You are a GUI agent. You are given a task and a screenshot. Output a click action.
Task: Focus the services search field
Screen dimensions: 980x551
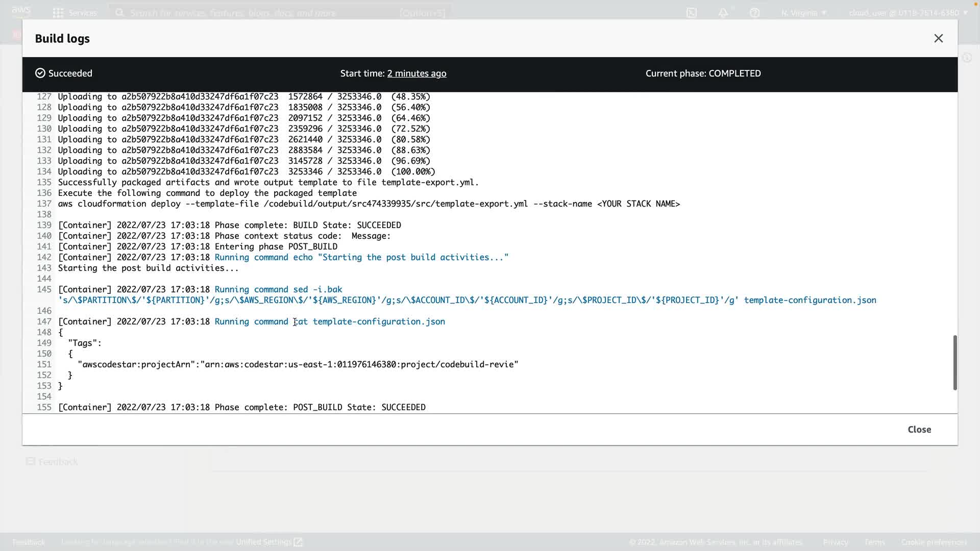255,13
